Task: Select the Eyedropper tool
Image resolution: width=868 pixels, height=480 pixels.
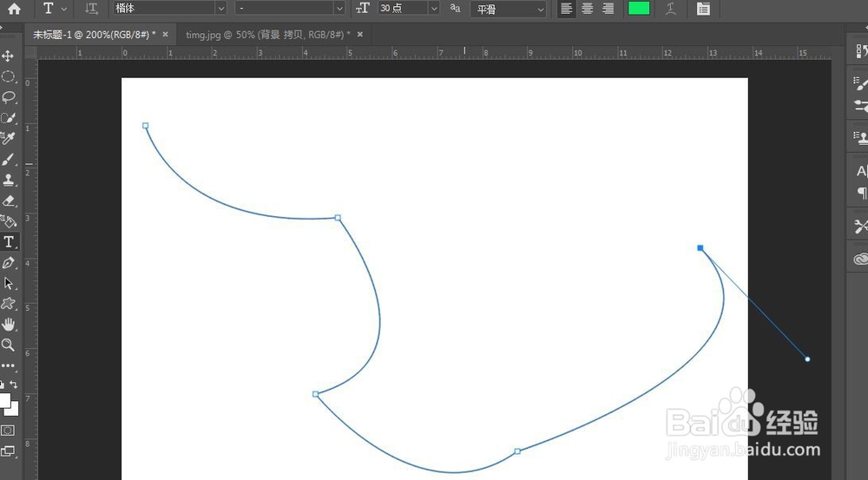Action: pyautogui.click(x=9, y=138)
